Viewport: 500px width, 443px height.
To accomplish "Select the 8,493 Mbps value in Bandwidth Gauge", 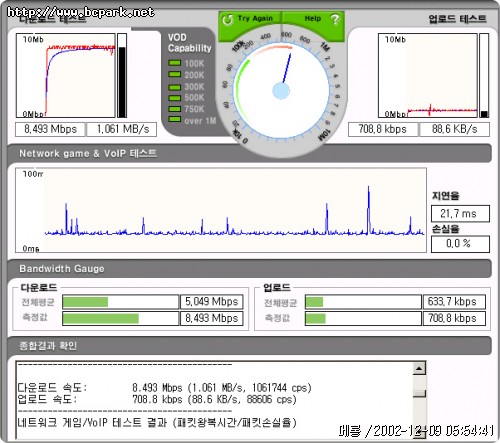I will click(212, 318).
